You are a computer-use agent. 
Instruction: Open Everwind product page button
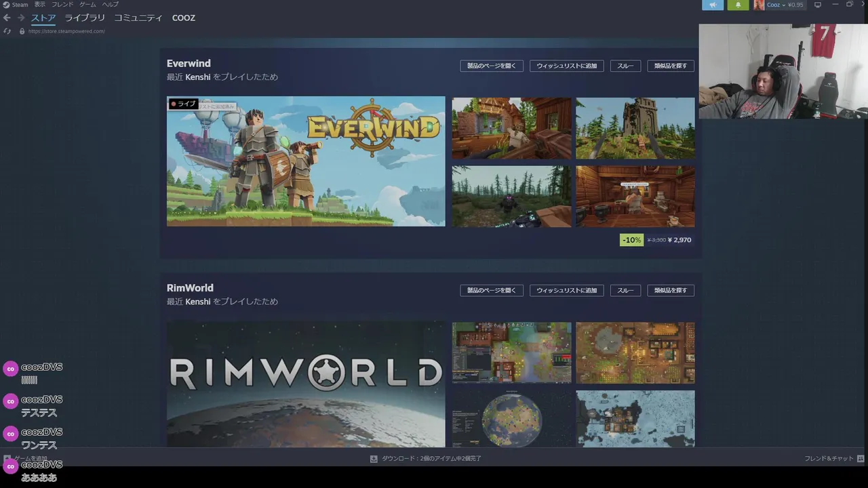coord(492,66)
